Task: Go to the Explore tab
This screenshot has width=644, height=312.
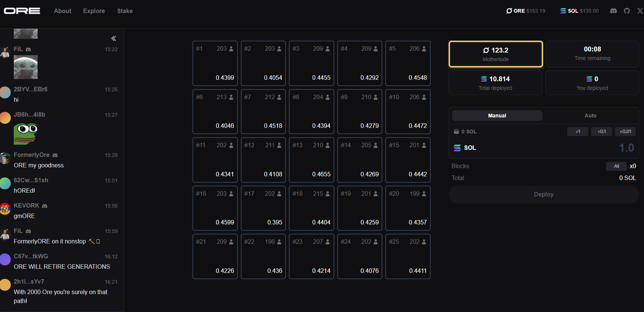Action: (94, 11)
